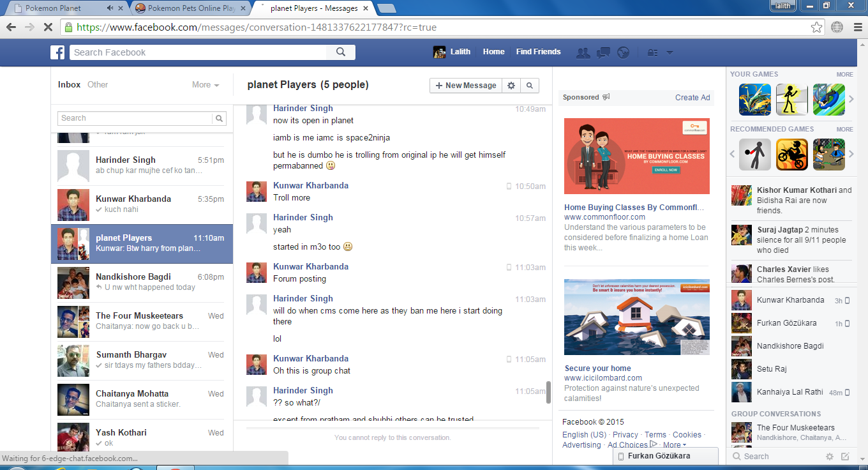868x470 pixels.
Task: Open the Messages icon in top bar
Action: 603,52
